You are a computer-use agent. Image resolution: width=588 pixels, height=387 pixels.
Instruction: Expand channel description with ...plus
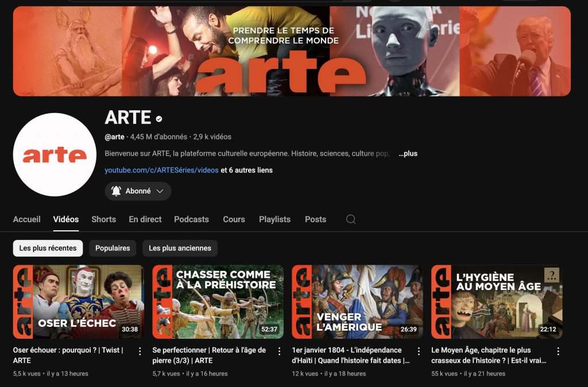click(408, 154)
